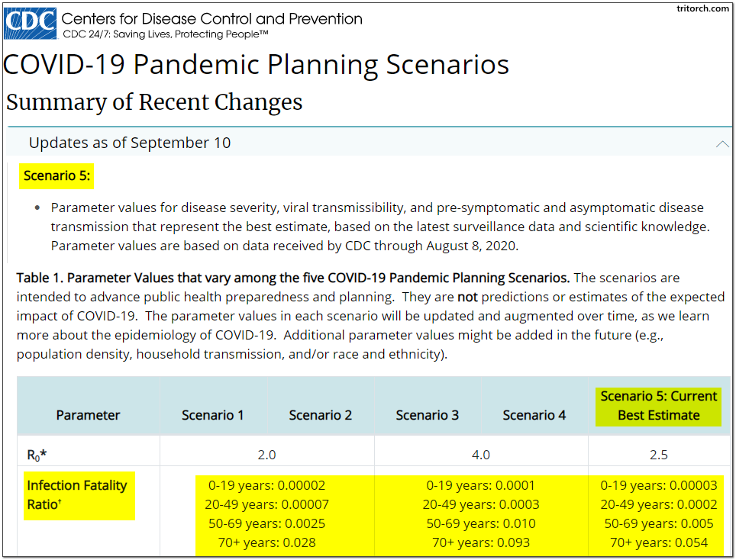Click the Parameter column header

coord(88,415)
